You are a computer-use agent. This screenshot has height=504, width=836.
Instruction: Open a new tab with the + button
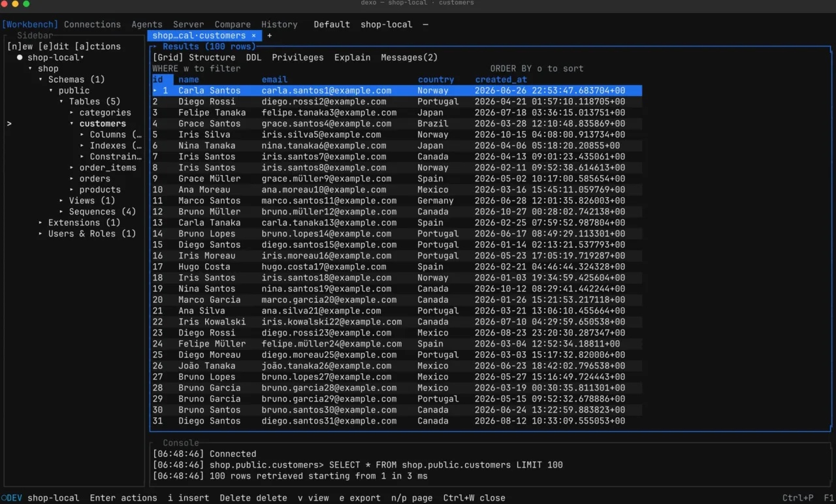[x=269, y=36]
